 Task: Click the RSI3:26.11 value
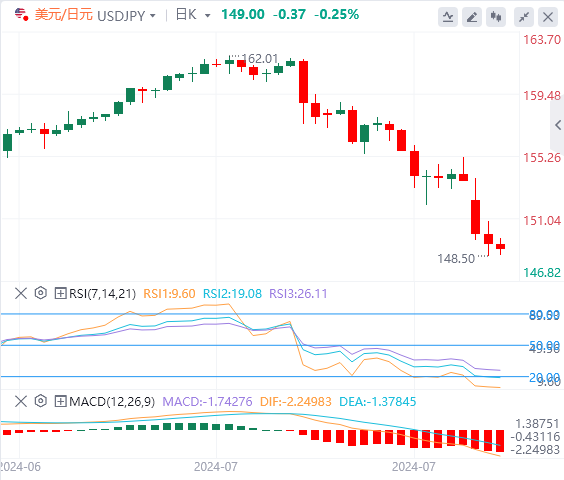(298, 294)
